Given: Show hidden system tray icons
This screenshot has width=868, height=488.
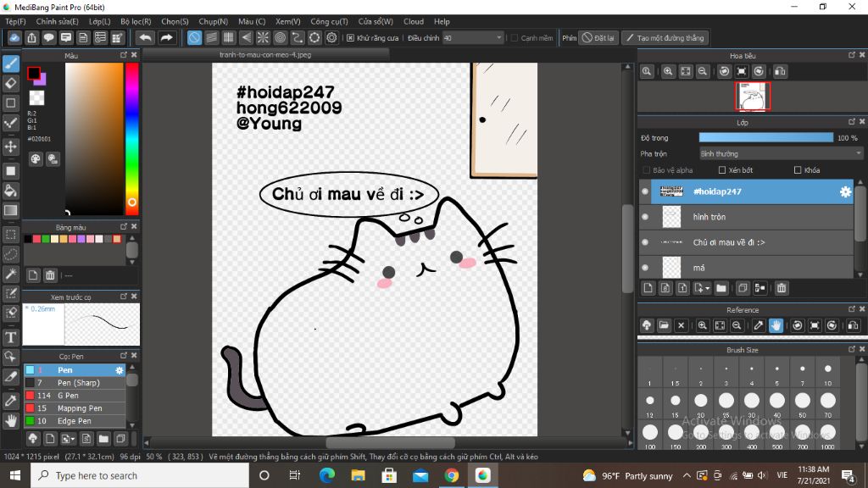Looking at the screenshot, I should pos(687,475).
